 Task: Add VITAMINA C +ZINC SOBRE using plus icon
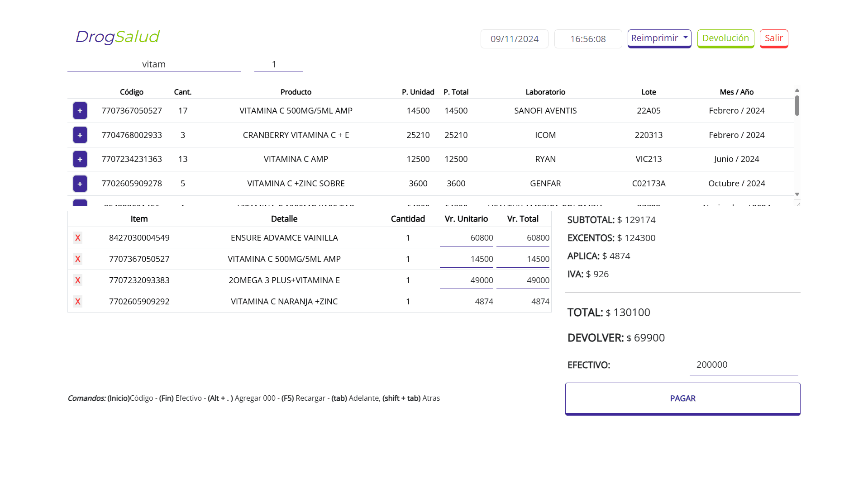coord(80,184)
